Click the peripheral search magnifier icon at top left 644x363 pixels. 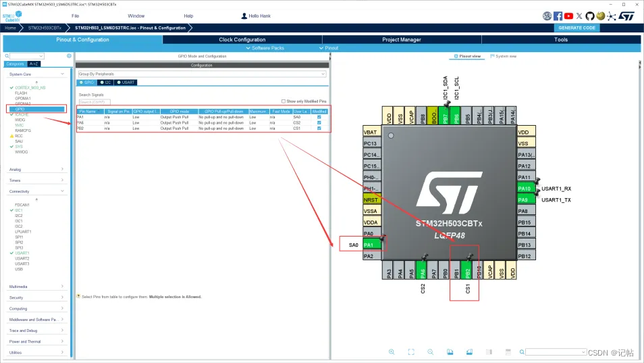[x=7, y=56]
